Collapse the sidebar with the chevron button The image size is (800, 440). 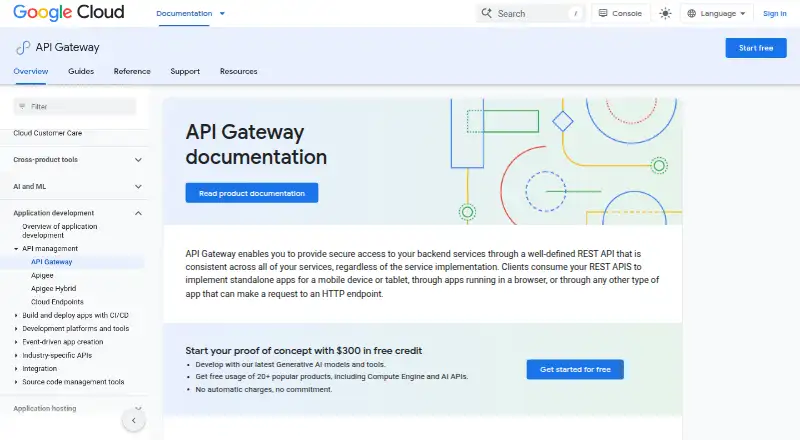[x=134, y=421]
